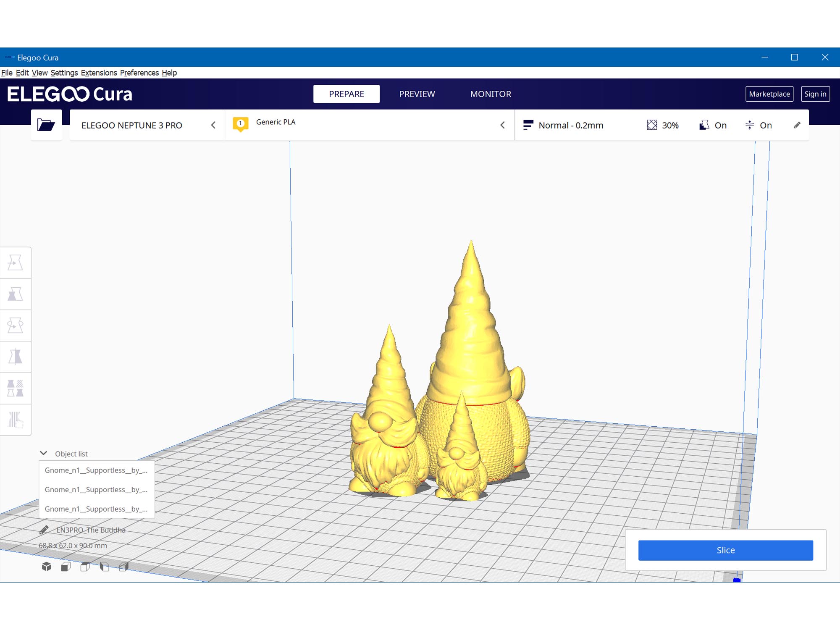Open file with the folder icon
The image size is (840, 630).
[x=46, y=125]
